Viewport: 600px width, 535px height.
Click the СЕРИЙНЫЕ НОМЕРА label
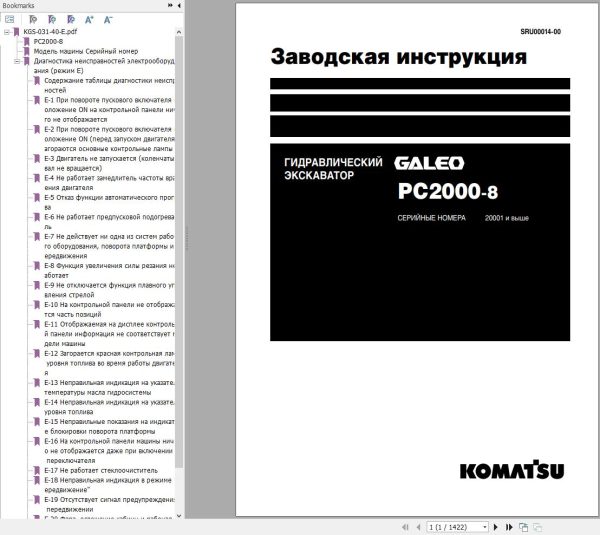[x=431, y=218]
